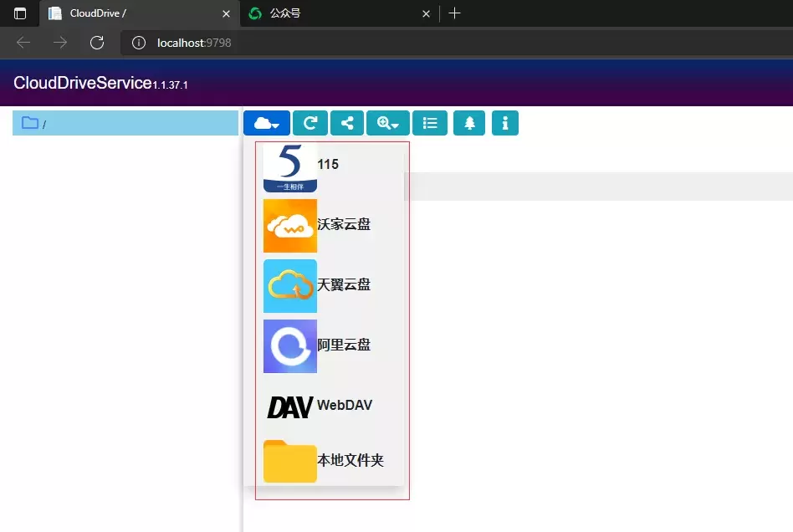This screenshot has height=532, width=793.
Task: Expand the search magnifier dropdown
Action: tap(387, 123)
